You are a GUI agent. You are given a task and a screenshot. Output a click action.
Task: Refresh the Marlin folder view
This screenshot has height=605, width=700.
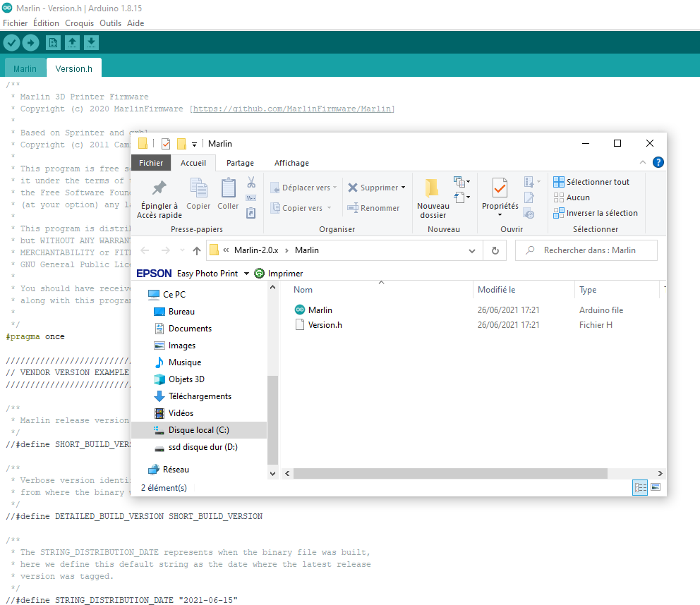pyautogui.click(x=495, y=250)
